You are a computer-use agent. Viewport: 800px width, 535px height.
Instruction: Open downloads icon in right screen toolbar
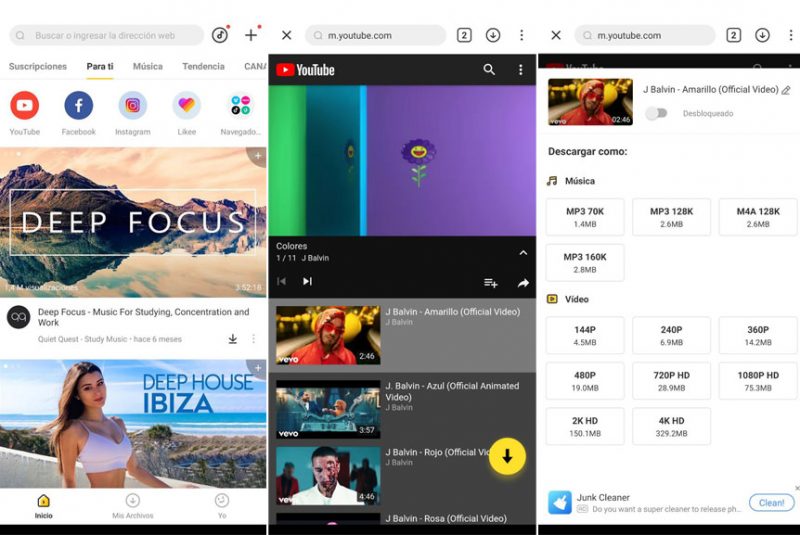762,35
